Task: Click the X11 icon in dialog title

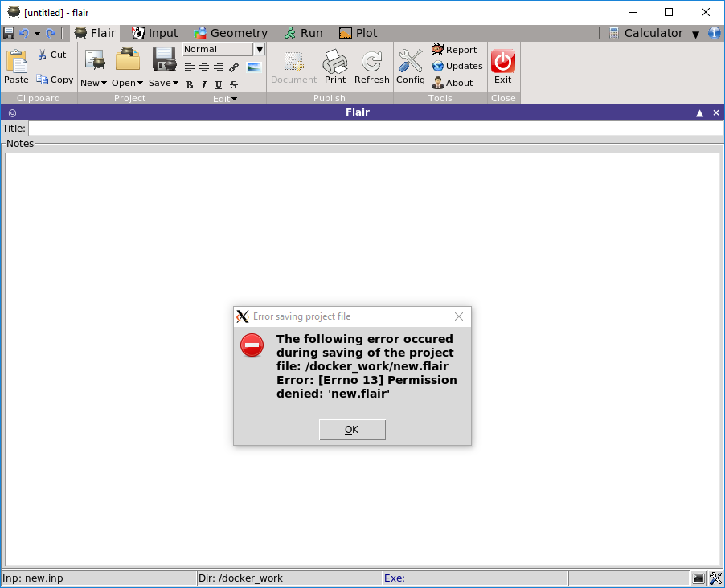Action: point(243,316)
